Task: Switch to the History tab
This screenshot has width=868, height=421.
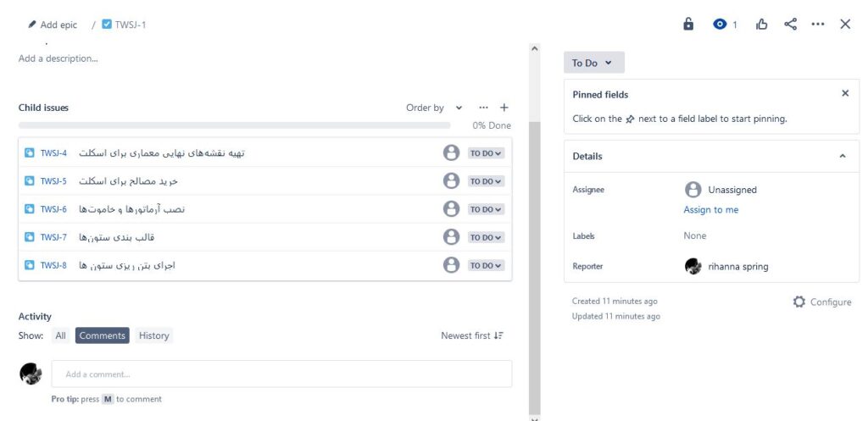Action: coord(153,335)
